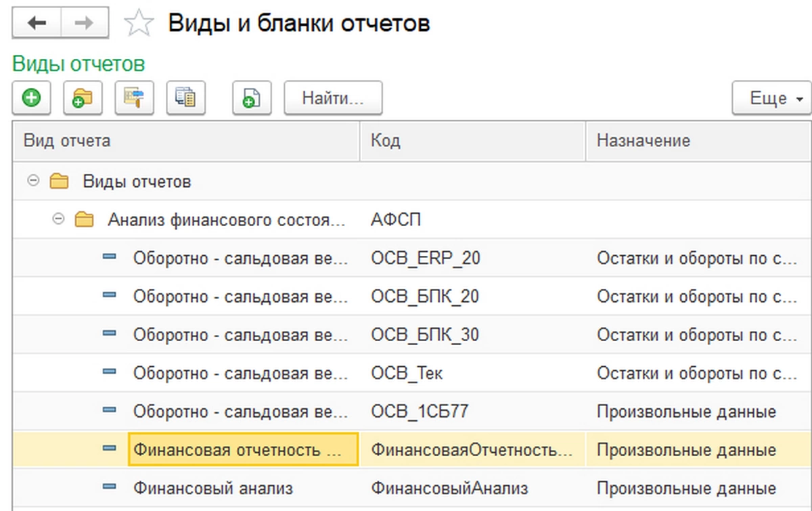Click the create new folder group icon
This screenshot has width=812, height=511.
(x=83, y=98)
